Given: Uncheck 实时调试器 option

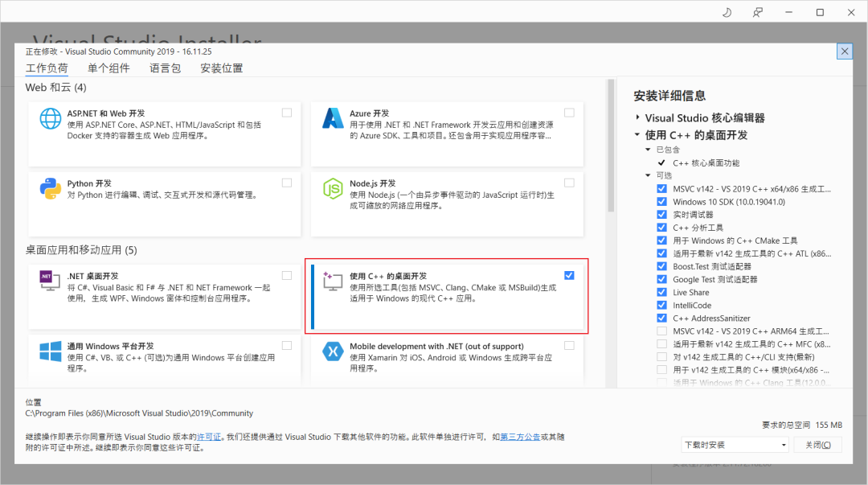Looking at the screenshot, I should 661,215.
